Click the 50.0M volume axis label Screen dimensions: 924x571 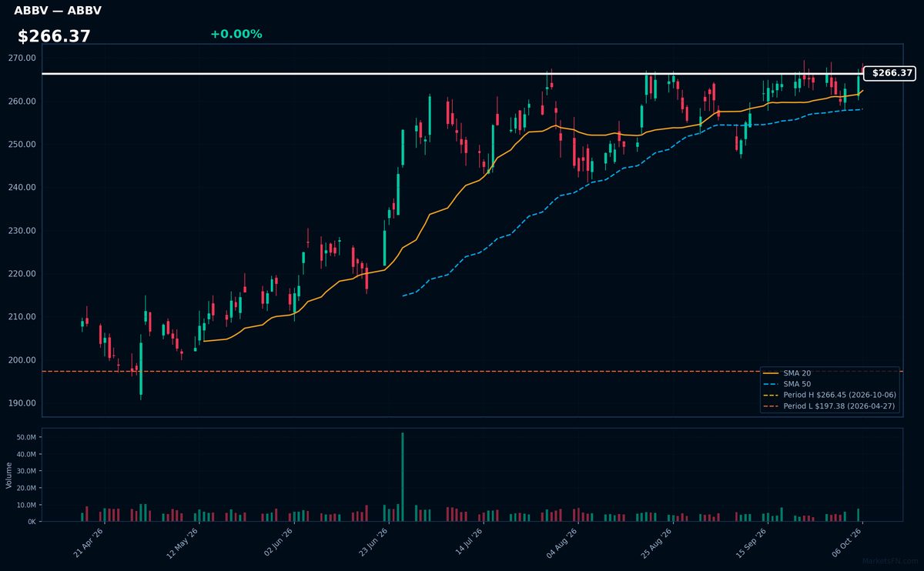(x=25, y=437)
